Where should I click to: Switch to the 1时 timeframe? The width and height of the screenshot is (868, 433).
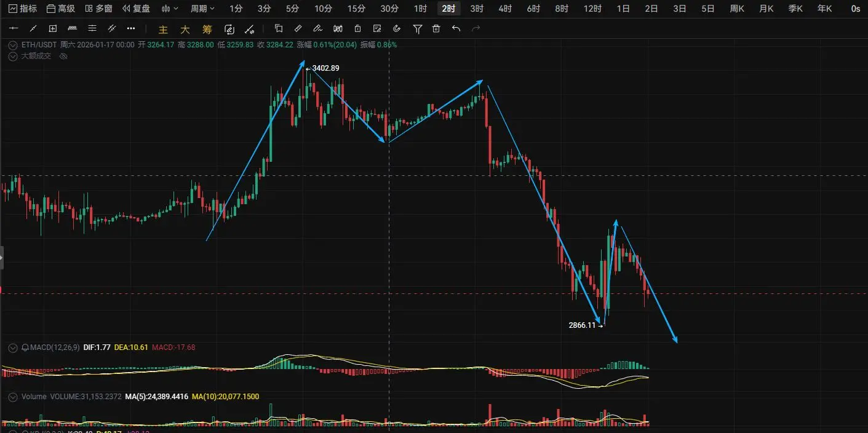pyautogui.click(x=420, y=9)
